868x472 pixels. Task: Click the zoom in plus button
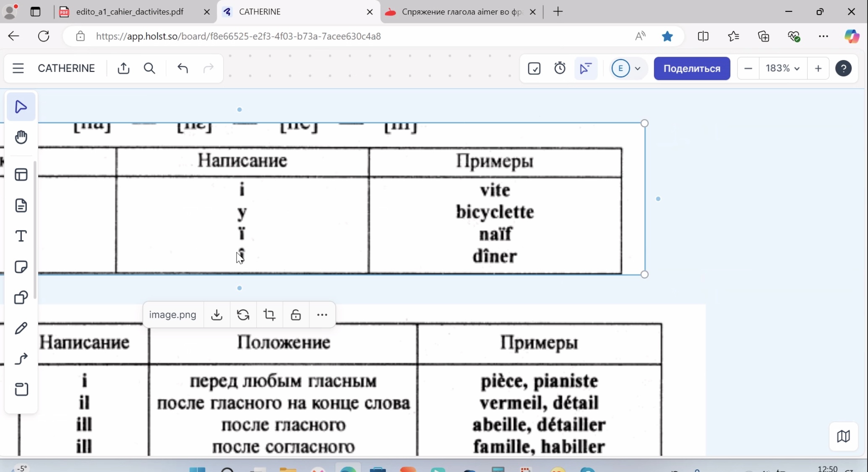click(x=818, y=68)
